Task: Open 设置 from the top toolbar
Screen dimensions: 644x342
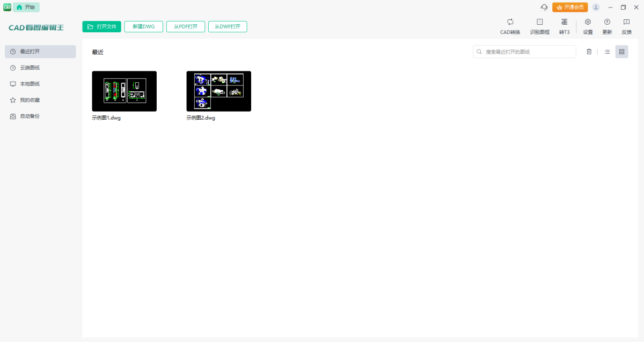Action: [x=588, y=26]
